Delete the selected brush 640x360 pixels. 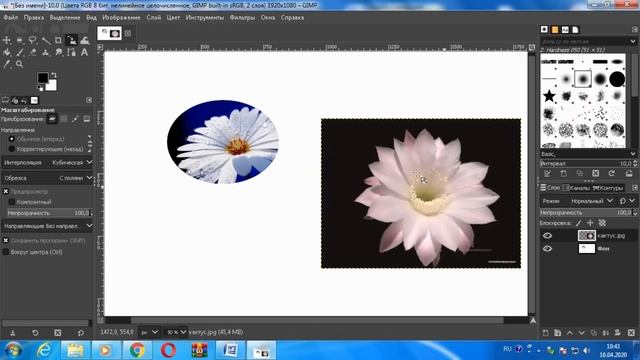[x=596, y=173]
